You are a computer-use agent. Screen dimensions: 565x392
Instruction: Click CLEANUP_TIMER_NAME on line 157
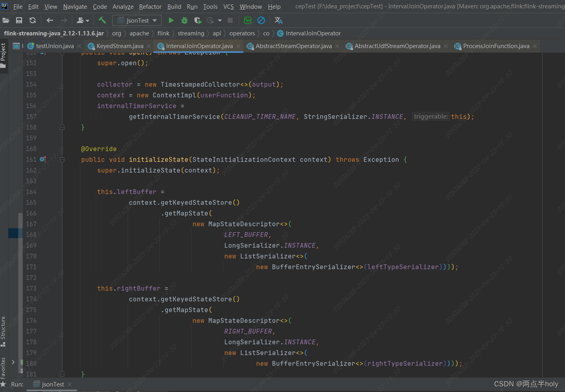(260, 116)
